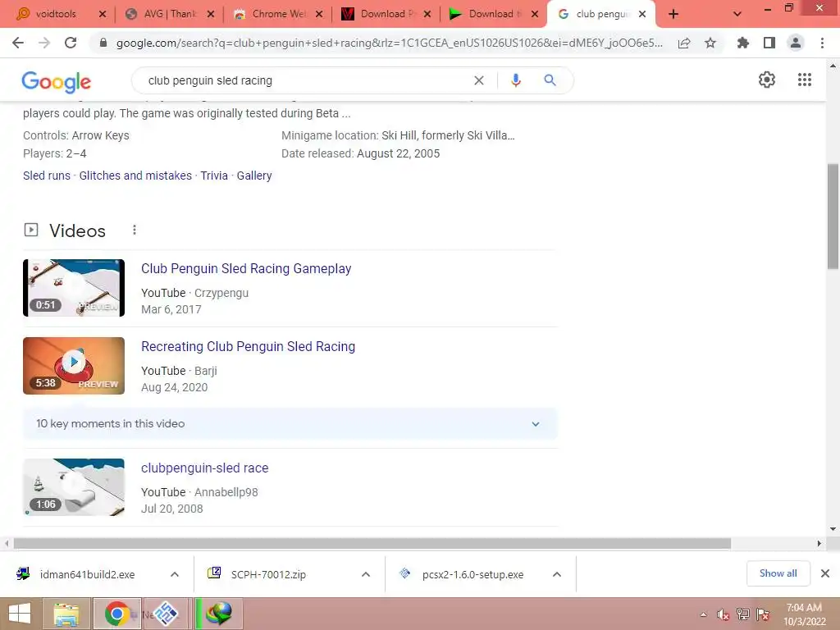Open the share page icon in address bar
This screenshot has height=630, width=840.
pyautogui.click(x=684, y=43)
